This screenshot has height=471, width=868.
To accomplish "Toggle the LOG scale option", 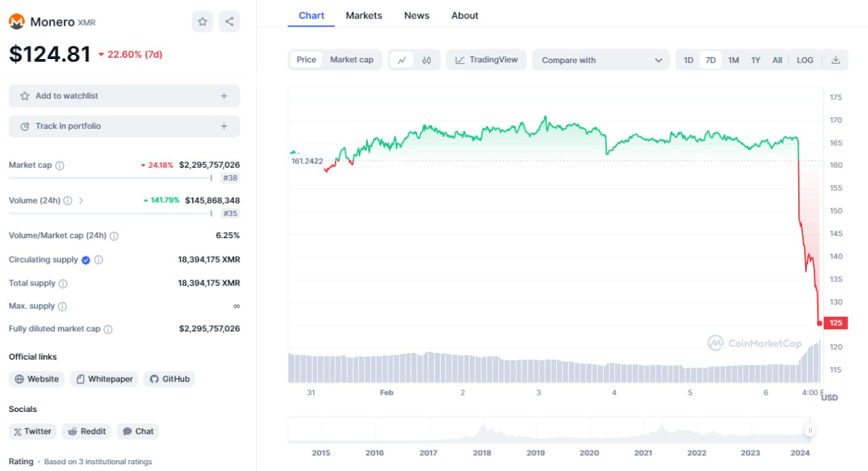I will 805,60.
